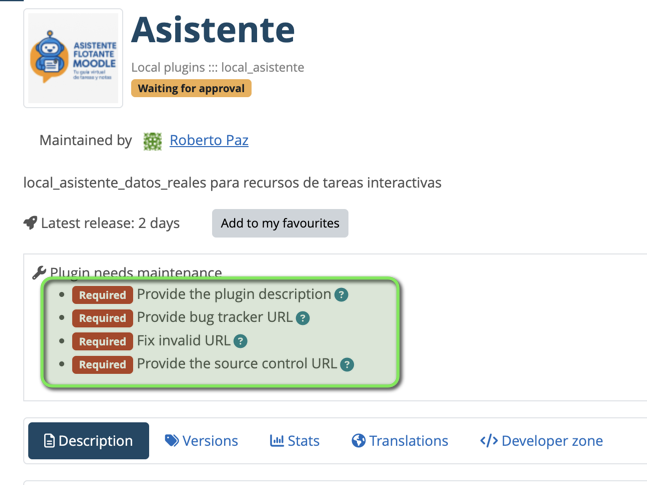Click the Asistente Flotante Moodle plugin logo
The height and width of the screenshot is (485, 647).
73,58
